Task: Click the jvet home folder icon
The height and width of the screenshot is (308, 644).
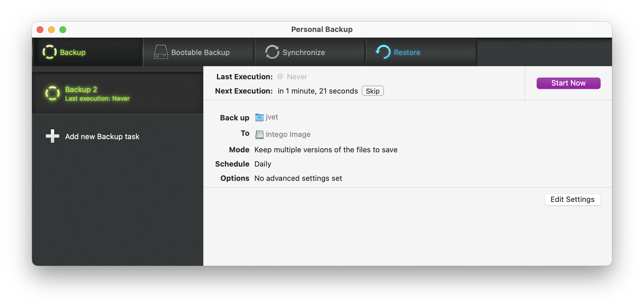Action: (x=259, y=117)
